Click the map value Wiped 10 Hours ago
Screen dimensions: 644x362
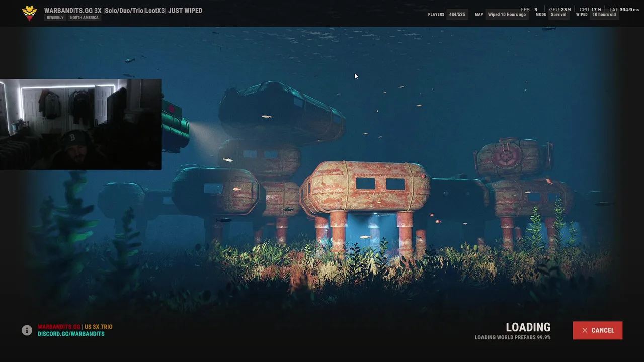[507, 15]
